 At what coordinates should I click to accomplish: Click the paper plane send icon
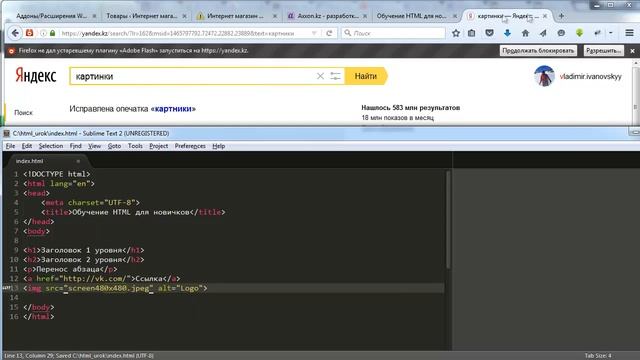click(543, 33)
